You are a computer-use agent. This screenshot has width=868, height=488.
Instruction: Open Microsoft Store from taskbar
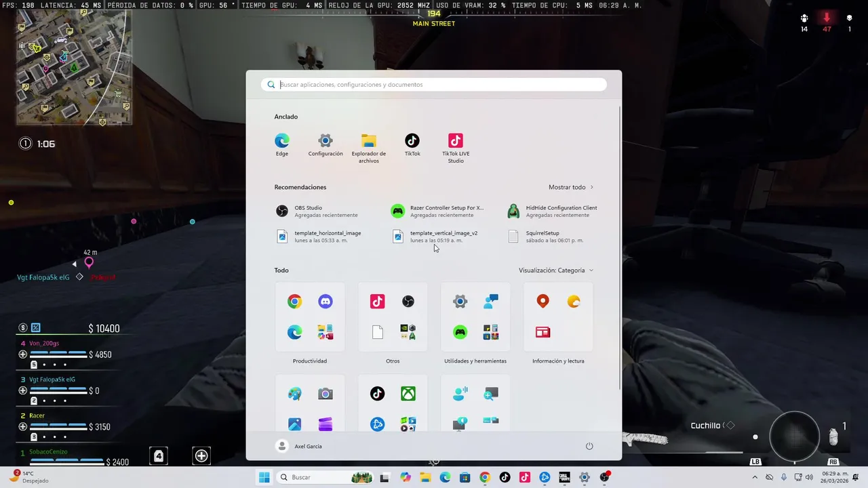(x=465, y=477)
